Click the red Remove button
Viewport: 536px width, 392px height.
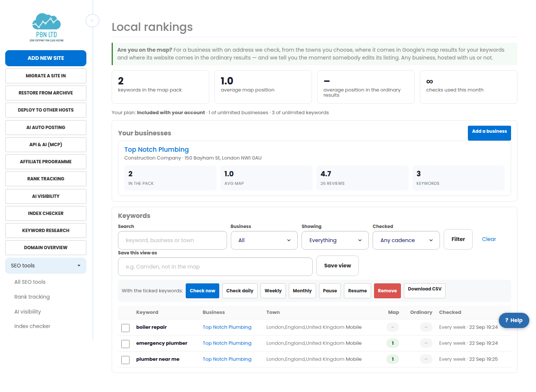click(x=387, y=291)
